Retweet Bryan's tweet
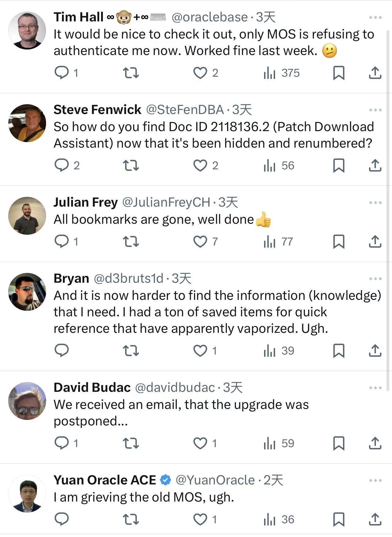392x537 pixels. tap(131, 351)
